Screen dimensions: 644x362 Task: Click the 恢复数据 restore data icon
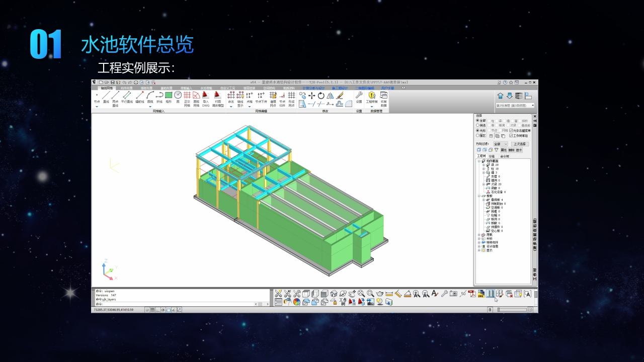coord(383,96)
